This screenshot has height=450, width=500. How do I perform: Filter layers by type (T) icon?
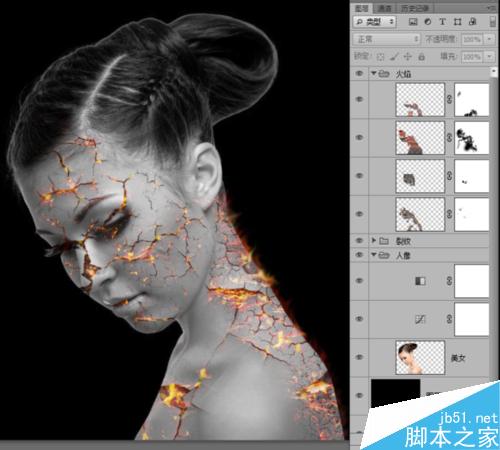[442, 22]
